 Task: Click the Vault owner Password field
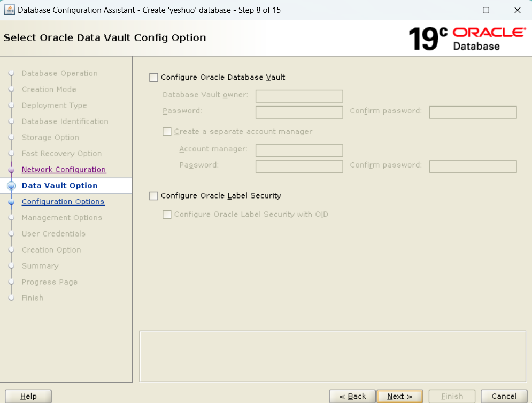(299, 112)
